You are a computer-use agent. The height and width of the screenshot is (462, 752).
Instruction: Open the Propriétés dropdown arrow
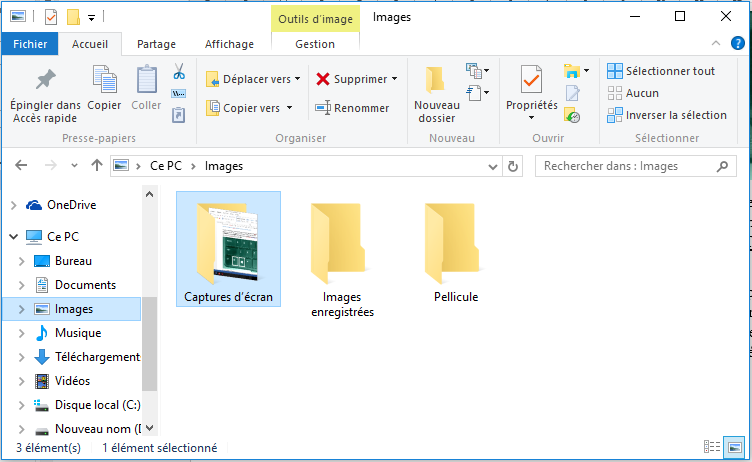coord(531,118)
